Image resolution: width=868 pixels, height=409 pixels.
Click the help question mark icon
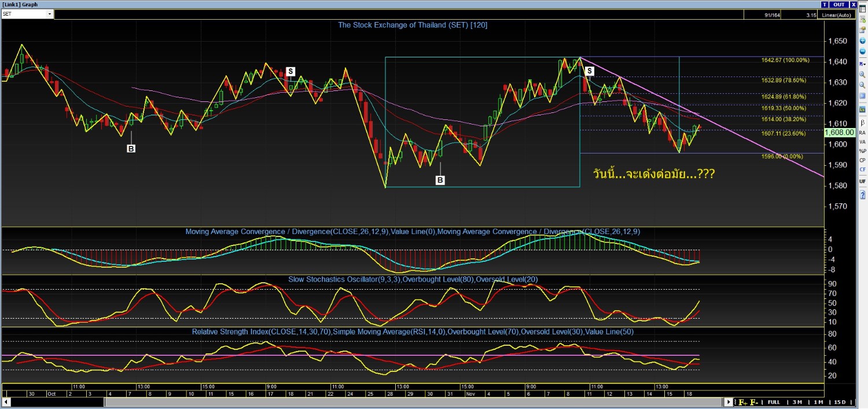click(862, 195)
